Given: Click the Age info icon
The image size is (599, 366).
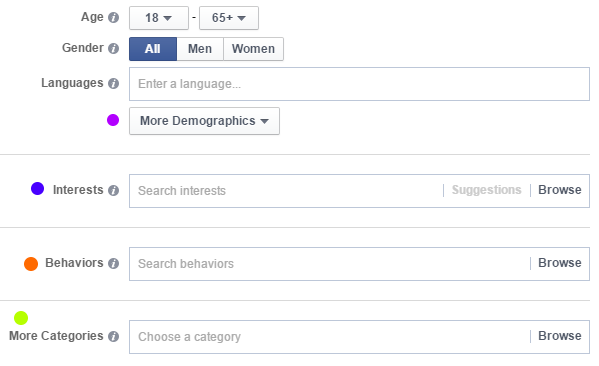Looking at the screenshot, I should [x=113, y=18].
